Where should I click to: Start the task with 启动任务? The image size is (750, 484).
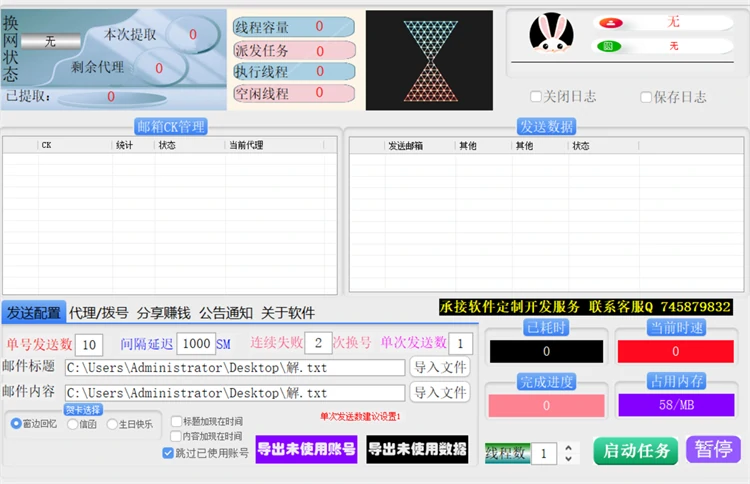click(x=636, y=451)
